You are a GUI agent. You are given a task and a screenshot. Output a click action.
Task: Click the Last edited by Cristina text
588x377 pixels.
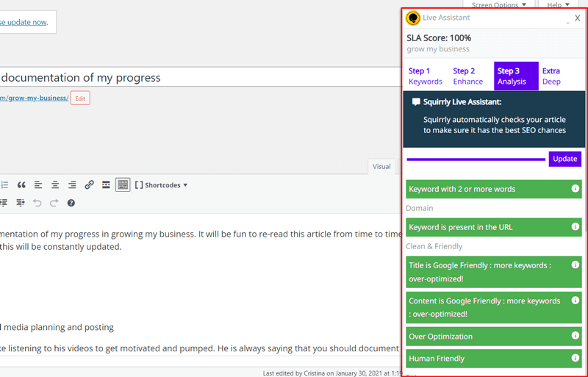[331, 373]
